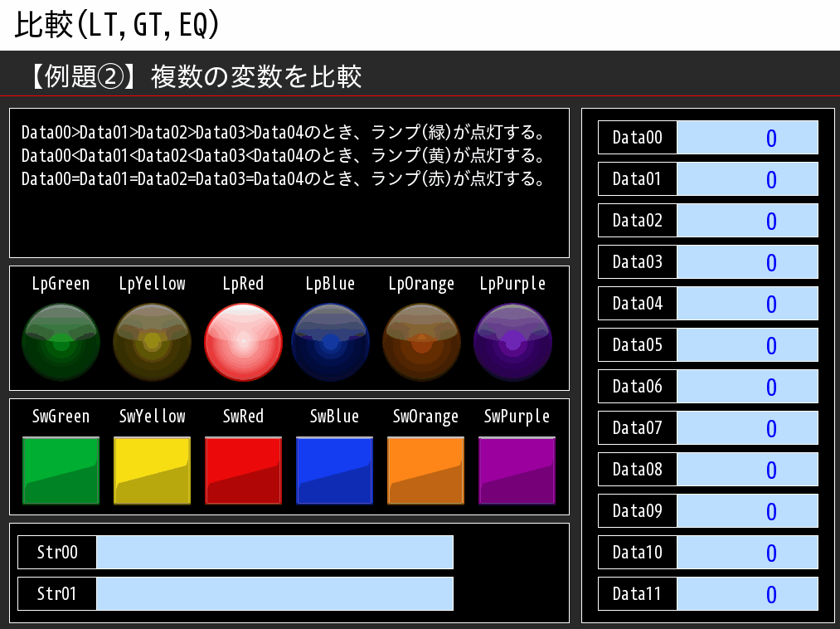The image size is (840, 629).
Task: Select the Data00 value field
Action: [x=747, y=137]
